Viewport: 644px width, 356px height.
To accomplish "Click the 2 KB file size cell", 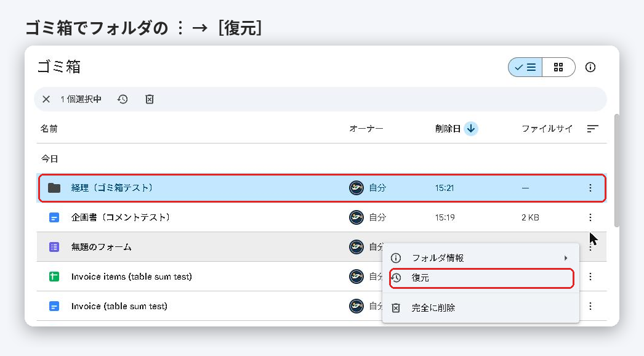I will (530, 217).
